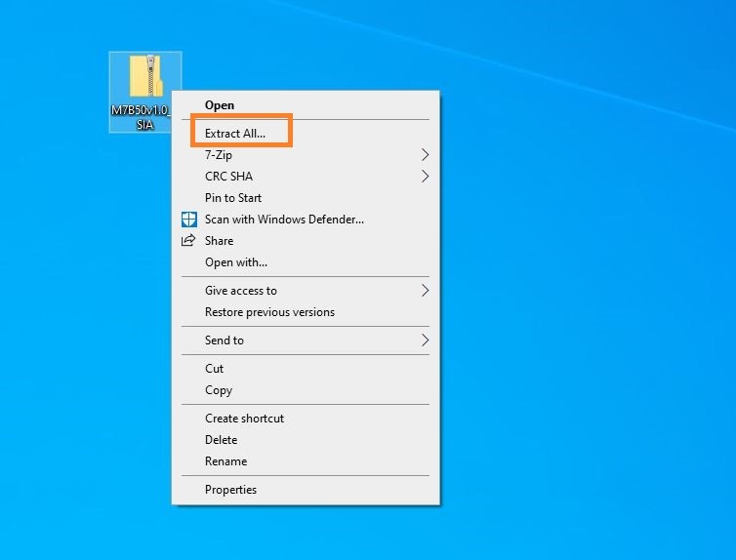Choose Cut from the context menu
This screenshot has height=560, width=736.
point(215,369)
